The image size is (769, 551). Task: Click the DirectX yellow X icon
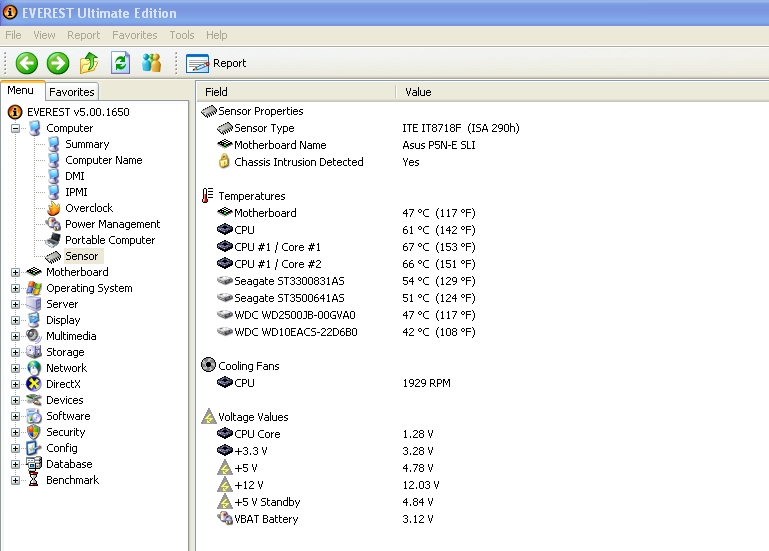click(33, 384)
